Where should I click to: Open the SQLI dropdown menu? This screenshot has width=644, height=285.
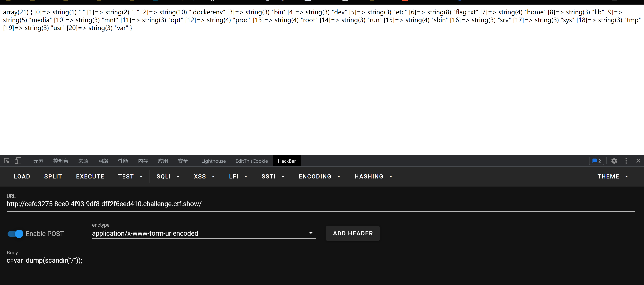coord(168,176)
